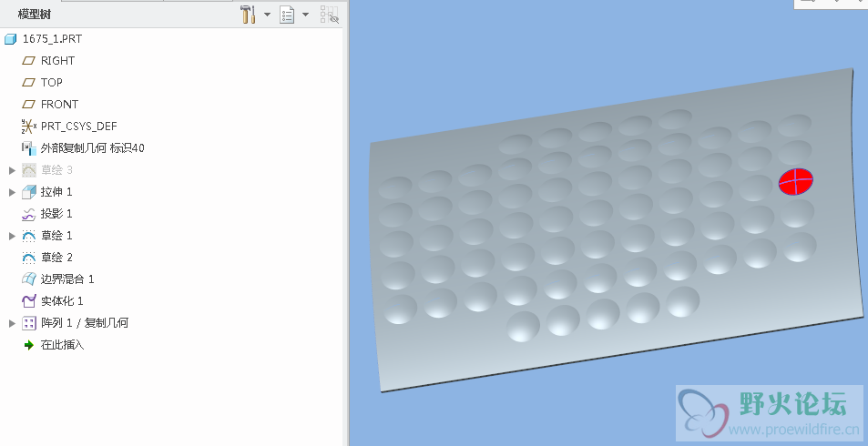Viewport: 868px width, 446px height.
Task: Select the 实体化 1 label
Action: pyautogui.click(x=62, y=301)
